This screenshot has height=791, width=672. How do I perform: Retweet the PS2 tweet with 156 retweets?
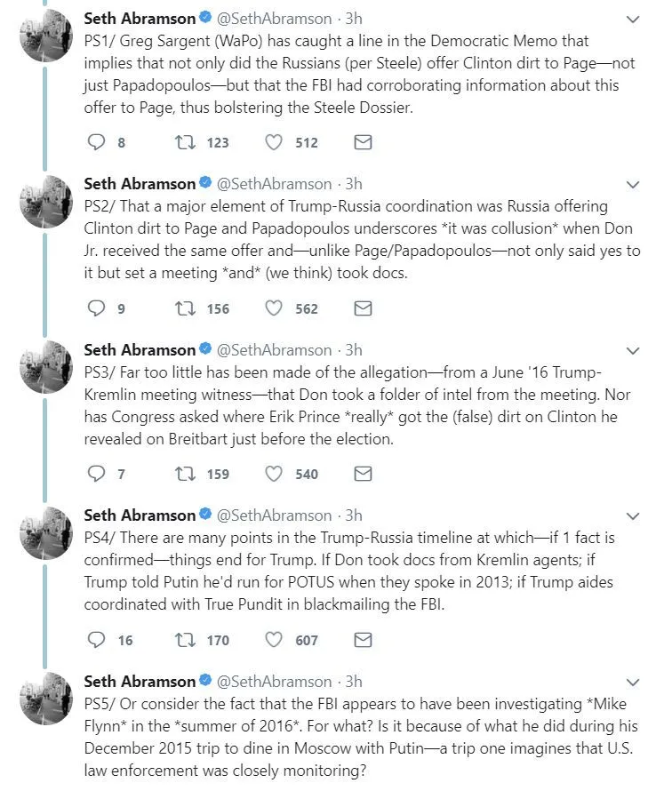pos(183,308)
